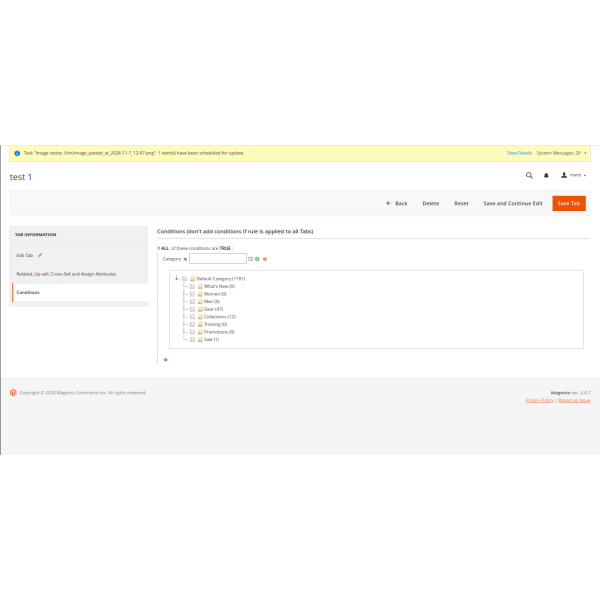The width and height of the screenshot is (600, 600).
Task: Click the pencil icon beside Edit Tab
Action: tap(40, 255)
